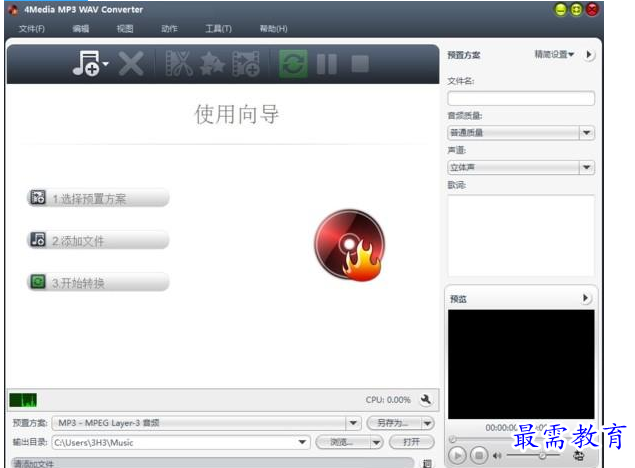Maximize window with the green plus button
The image size is (635, 468).
tap(576, 9)
